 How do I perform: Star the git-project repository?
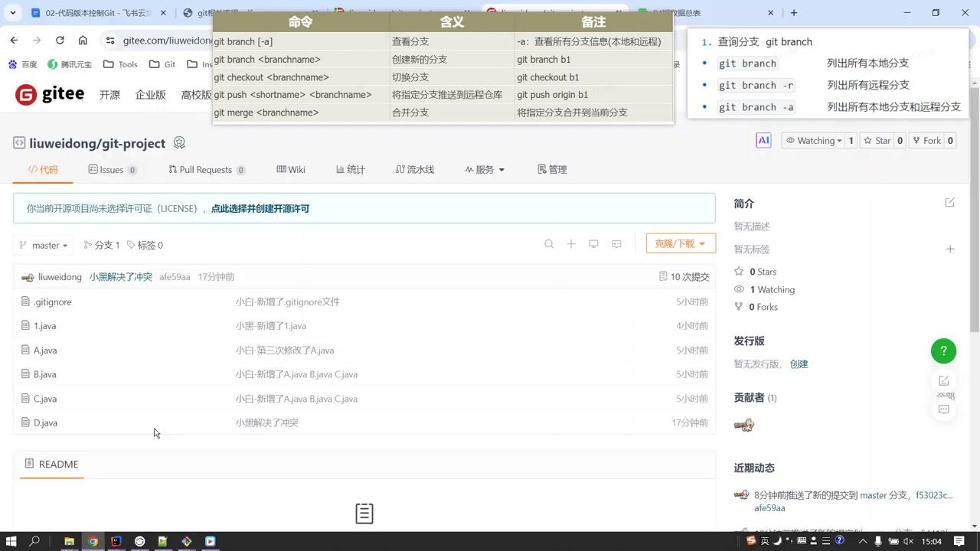pyautogui.click(x=876, y=140)
